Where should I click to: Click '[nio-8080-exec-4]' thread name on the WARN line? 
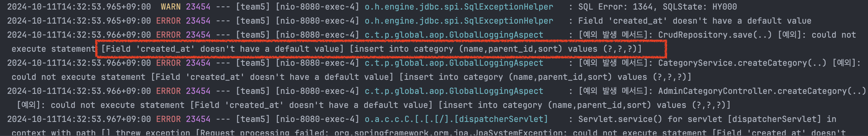tap(317, 7)
